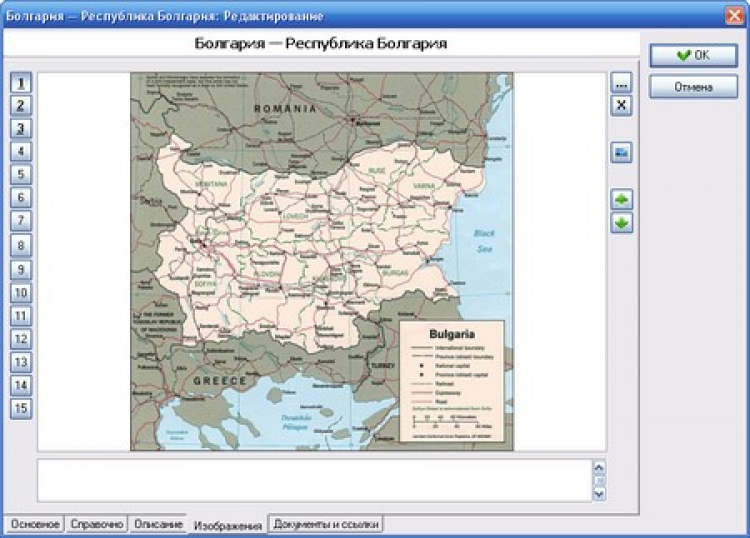Switch to the Справочно tab
The image size is (750, 538).
tap(97, 524)
